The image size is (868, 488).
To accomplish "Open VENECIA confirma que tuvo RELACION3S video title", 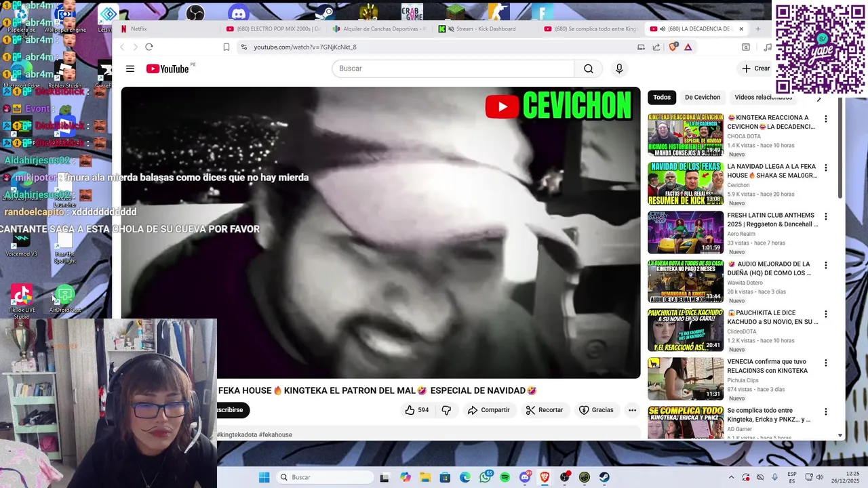I will pos(768,366).
